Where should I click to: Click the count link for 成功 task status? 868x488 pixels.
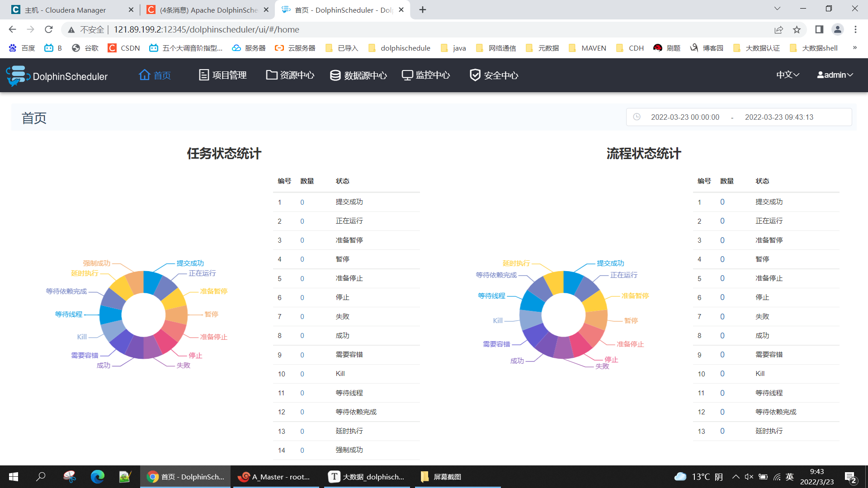302,336
